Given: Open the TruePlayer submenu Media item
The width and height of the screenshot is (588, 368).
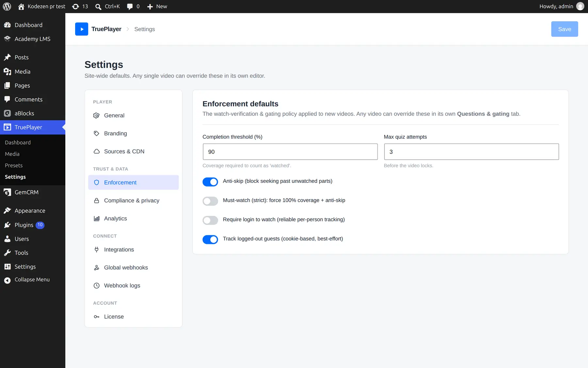Looking at the screenshot, I should (12, 154).
